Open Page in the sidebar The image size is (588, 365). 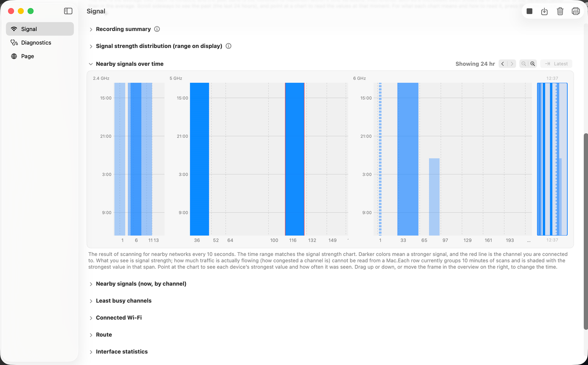(x=40, y=56)
